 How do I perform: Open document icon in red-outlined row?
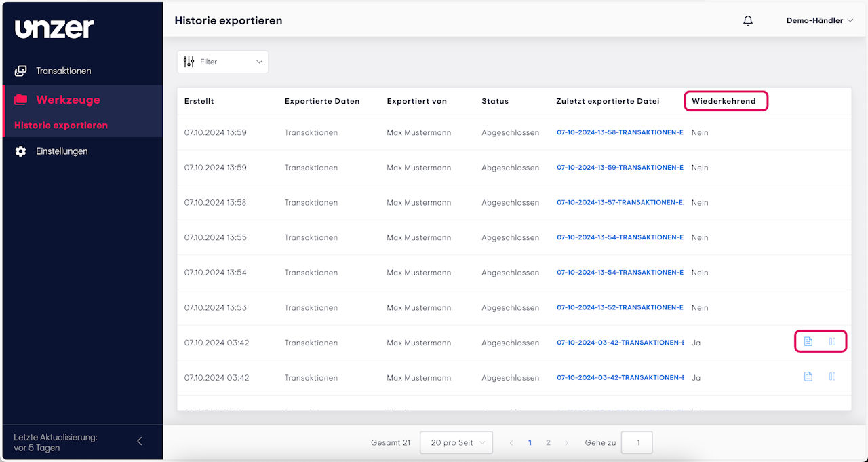[x=808, y=341]
